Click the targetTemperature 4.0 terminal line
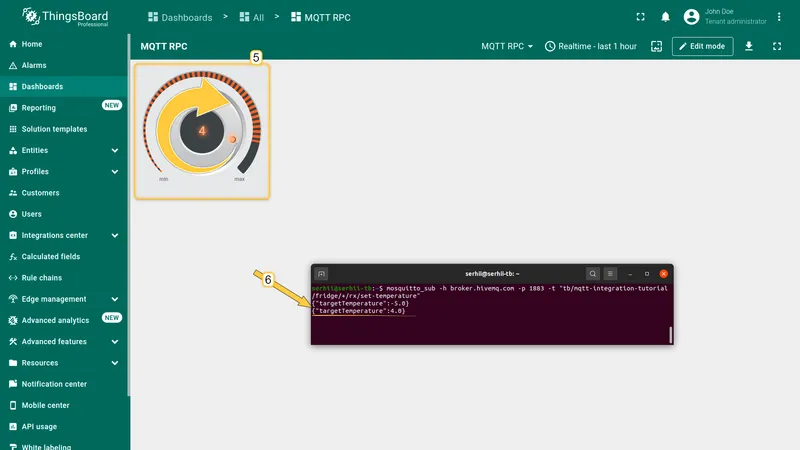Screen dimensions: 800x450 (359, 311)
